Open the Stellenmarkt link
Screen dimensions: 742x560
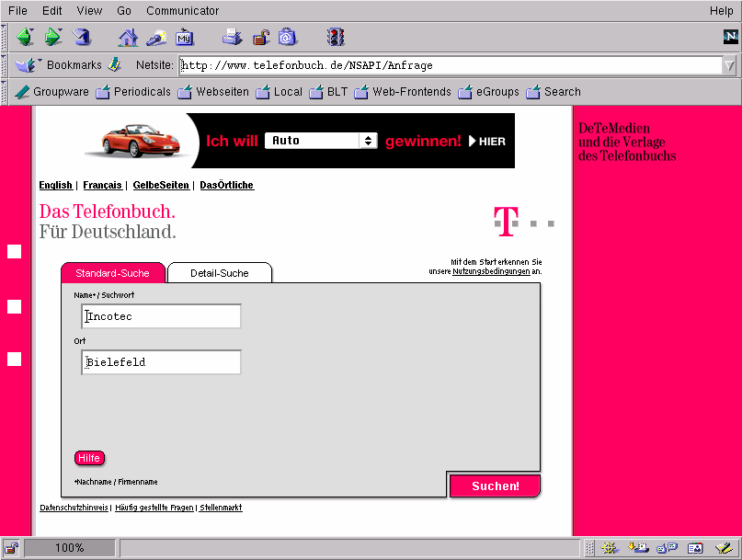tap(221, 508)
